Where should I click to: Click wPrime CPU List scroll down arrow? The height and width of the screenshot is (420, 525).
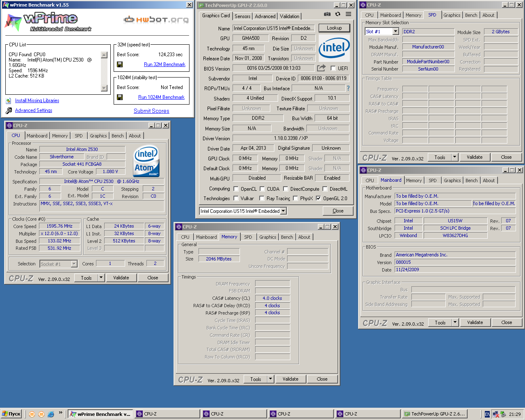click(104, 88)
